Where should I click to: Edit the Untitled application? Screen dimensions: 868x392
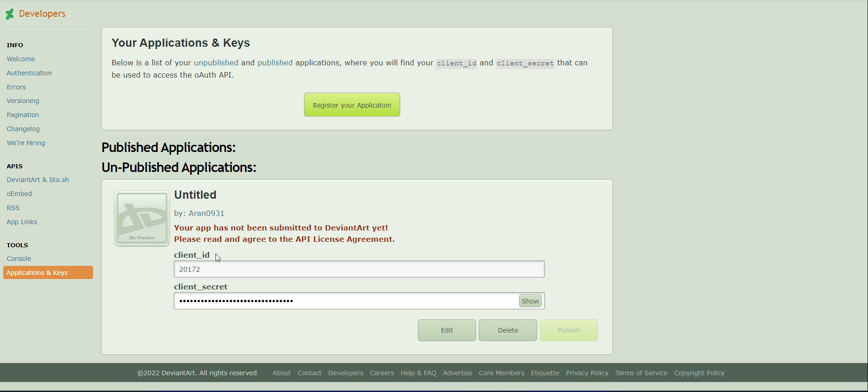coord(447,330)
